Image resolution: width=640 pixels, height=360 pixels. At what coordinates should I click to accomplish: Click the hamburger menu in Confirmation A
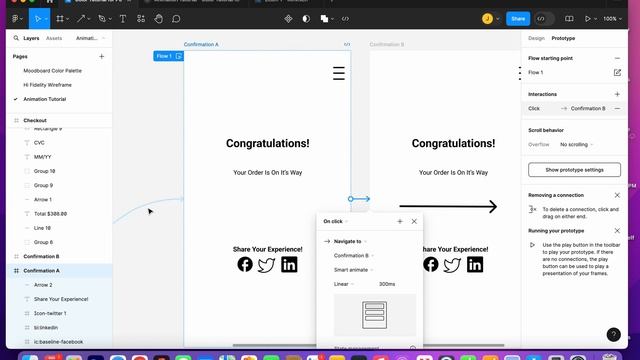coord(338,73)
